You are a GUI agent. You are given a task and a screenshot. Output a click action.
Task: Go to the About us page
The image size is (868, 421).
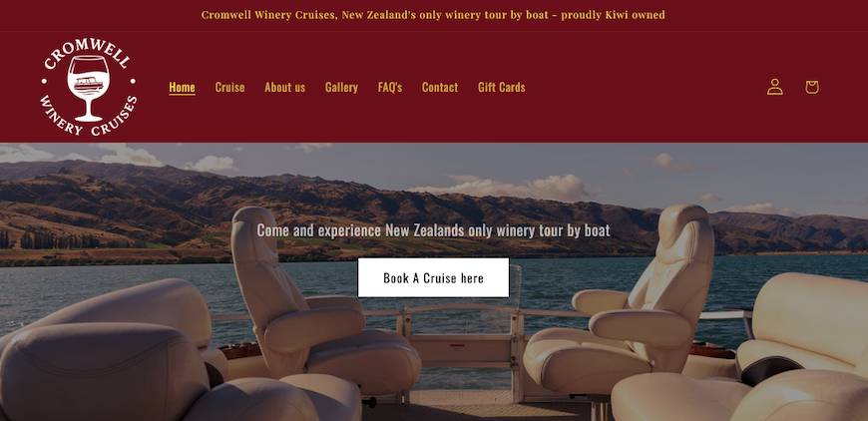pyautogui.click(x=284, y=88)
